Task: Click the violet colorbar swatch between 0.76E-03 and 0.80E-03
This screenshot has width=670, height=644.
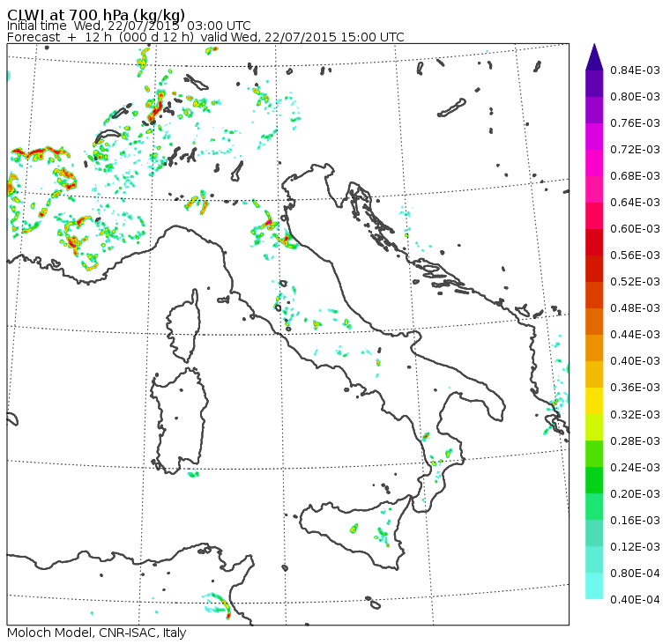Action: (594, 110)
